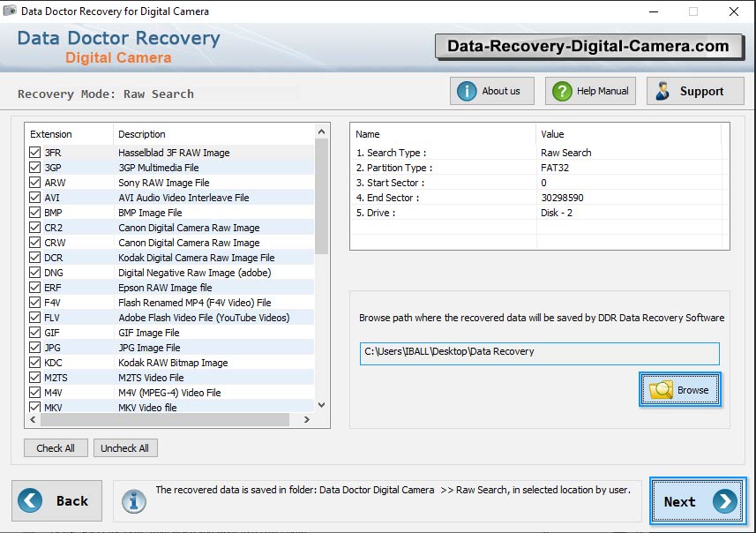Go to the next step with Next
The height and width of the screenshot is (533, 756).
(x=698, y=501)
